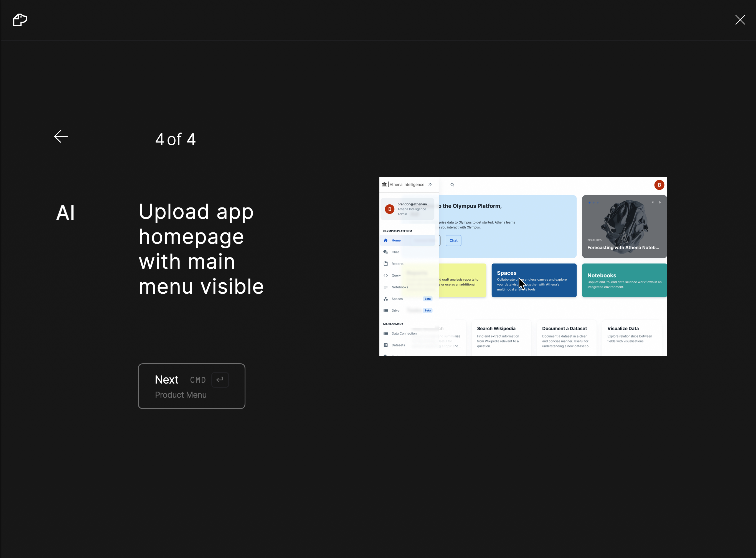This screenshot has width=756, height=558.
Task: Close the walkthrough with the X icon
Action: 740,20
